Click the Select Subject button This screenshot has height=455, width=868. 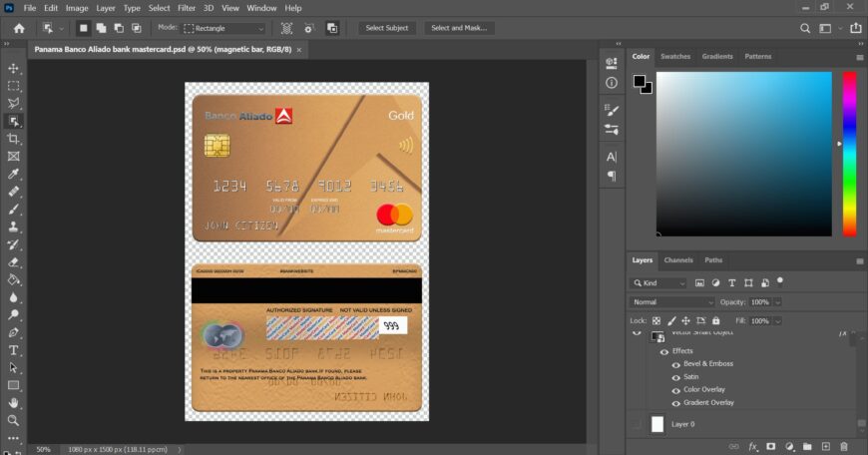click(x=386, y=28)
